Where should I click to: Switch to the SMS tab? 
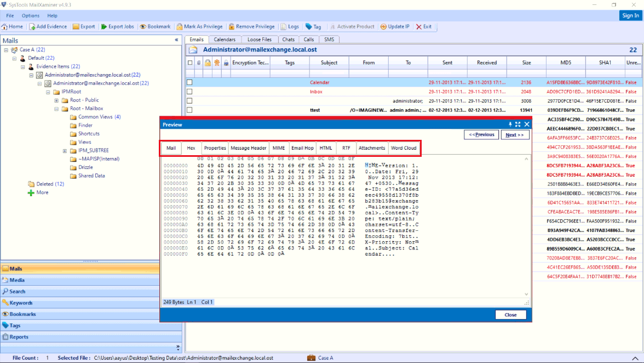click(x=329, y=39)
